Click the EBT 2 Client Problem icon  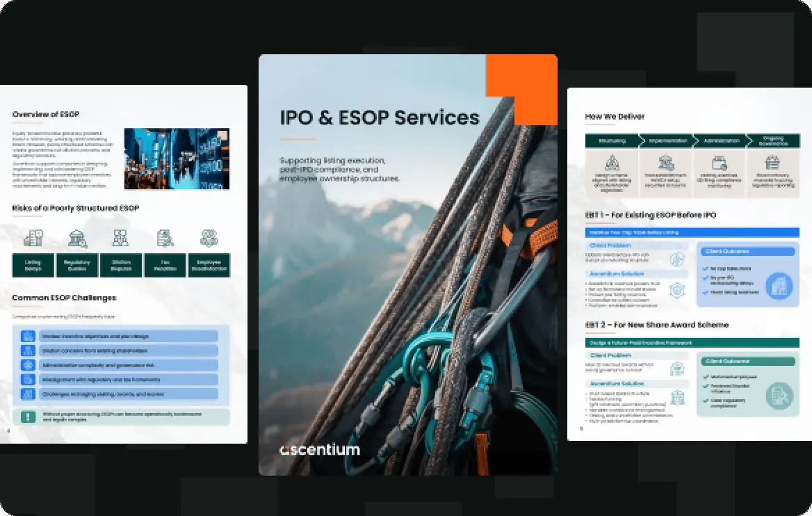point(677,369)
